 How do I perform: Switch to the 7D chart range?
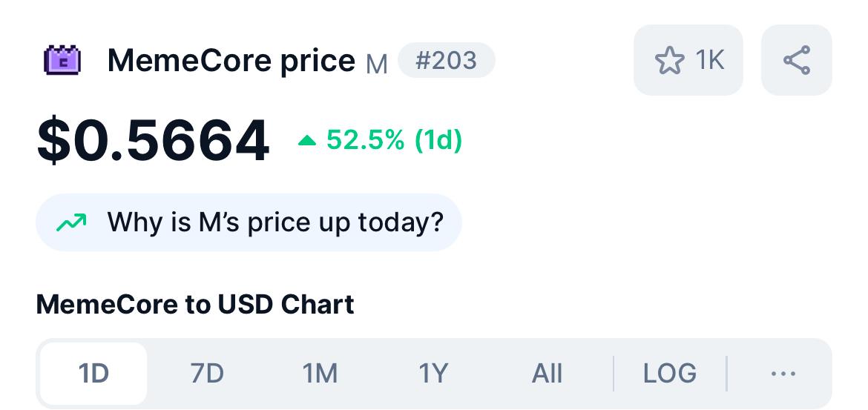pyautogui.click(x=207, y=373)
